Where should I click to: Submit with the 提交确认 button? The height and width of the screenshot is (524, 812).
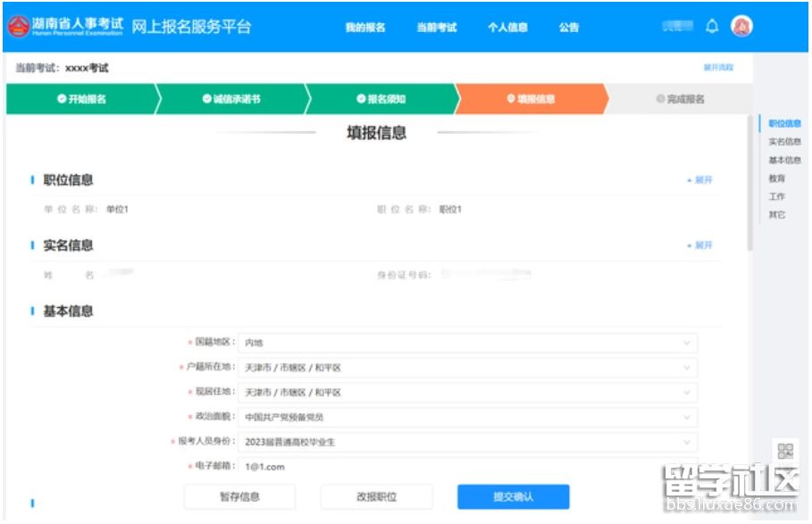pyautogui.click(x=513, y=497)
